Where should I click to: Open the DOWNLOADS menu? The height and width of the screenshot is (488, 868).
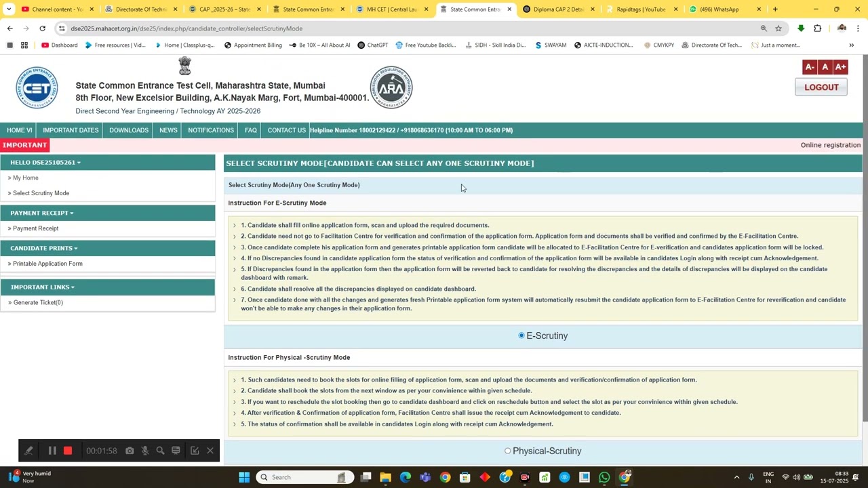point(129,130)
